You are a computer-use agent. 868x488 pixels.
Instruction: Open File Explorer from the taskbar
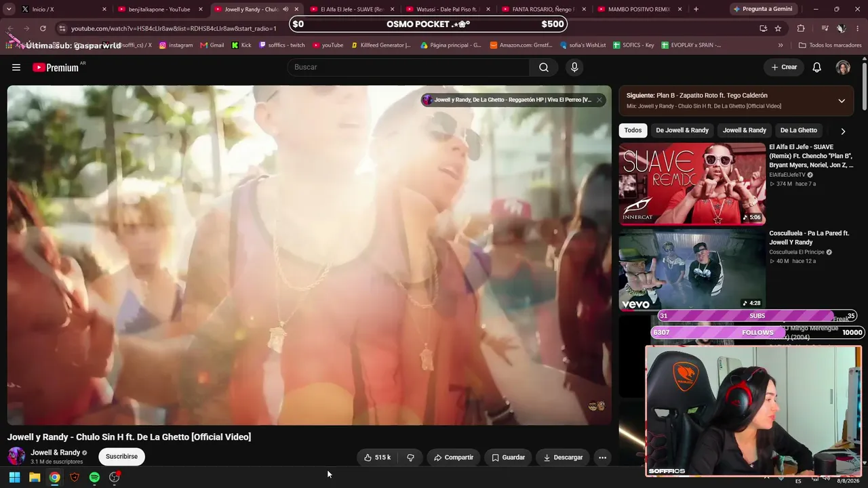click(35, 477)
